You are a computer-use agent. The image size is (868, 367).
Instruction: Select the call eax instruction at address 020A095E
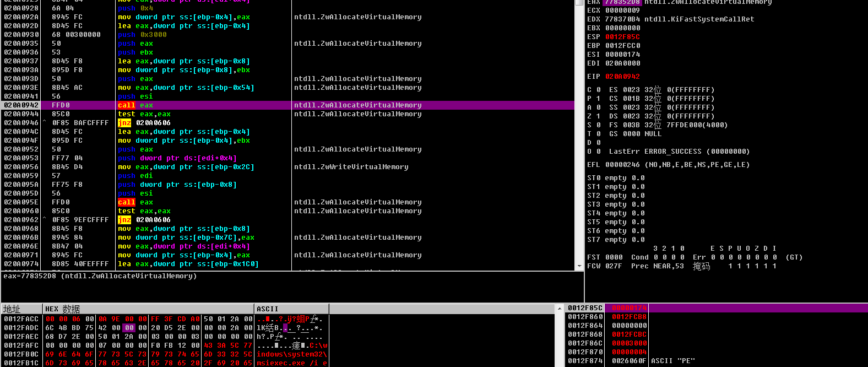[x=287, y=202]
